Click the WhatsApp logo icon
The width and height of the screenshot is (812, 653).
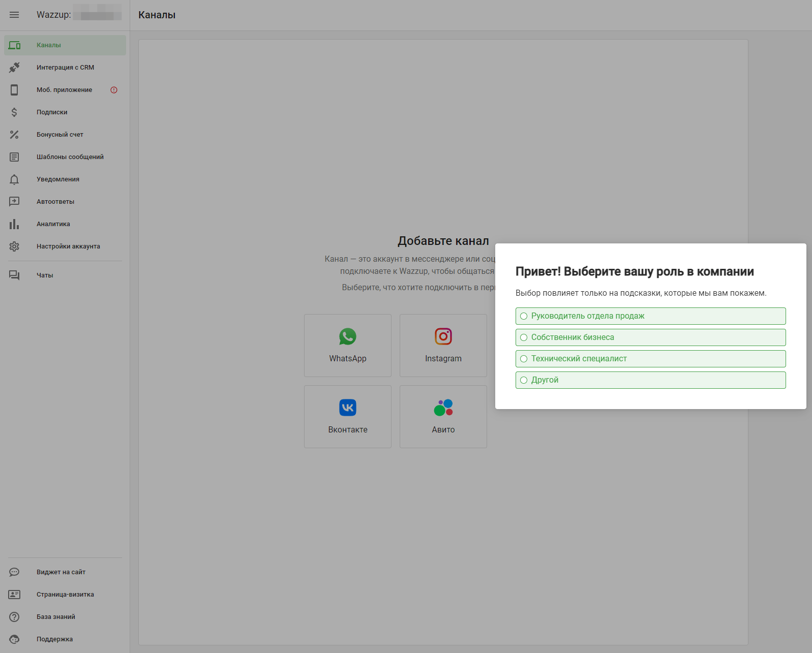[x=348, y=336]
